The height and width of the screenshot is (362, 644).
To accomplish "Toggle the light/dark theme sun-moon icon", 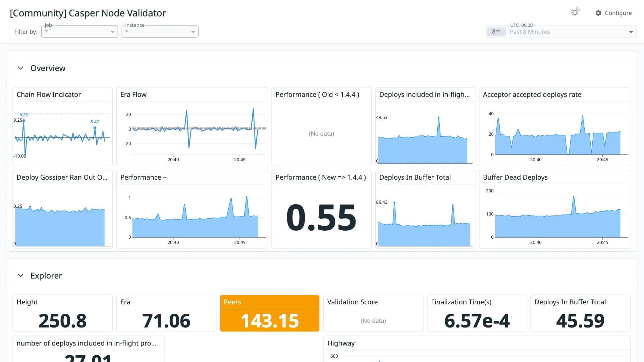I will coord(576,12).
